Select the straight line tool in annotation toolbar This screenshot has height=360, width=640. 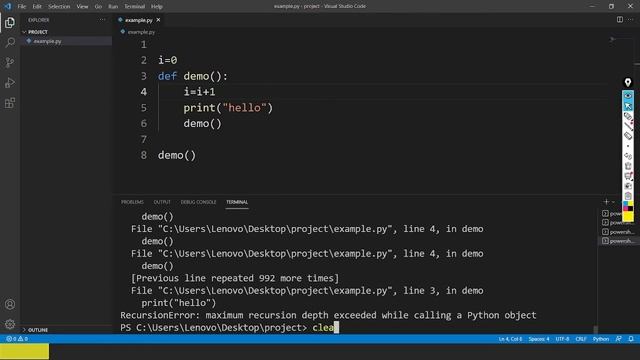(628, 126)
